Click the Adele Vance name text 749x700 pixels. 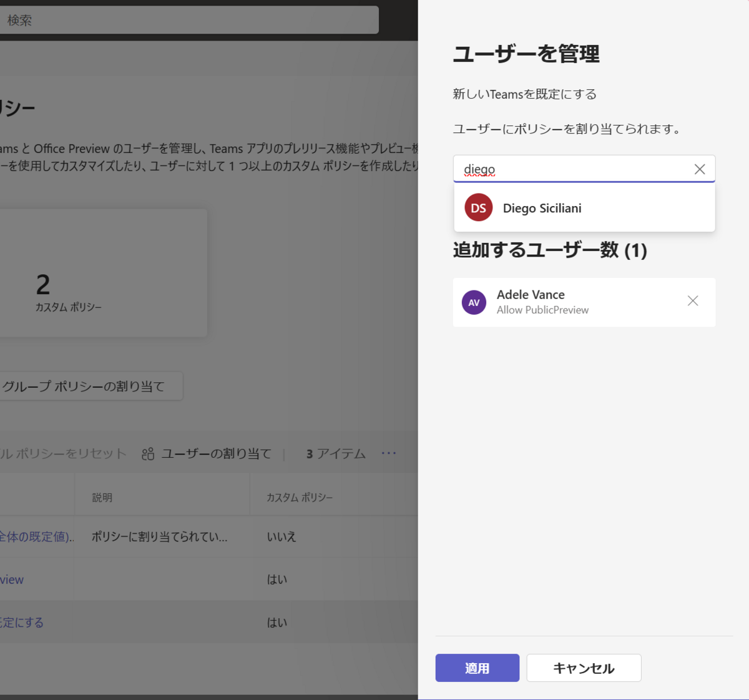(x=531, y=295)
